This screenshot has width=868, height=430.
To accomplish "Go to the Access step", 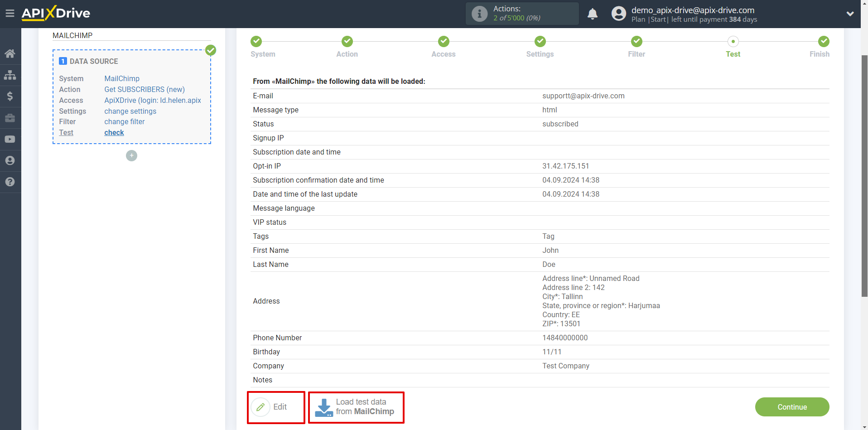I will point(444,47).
